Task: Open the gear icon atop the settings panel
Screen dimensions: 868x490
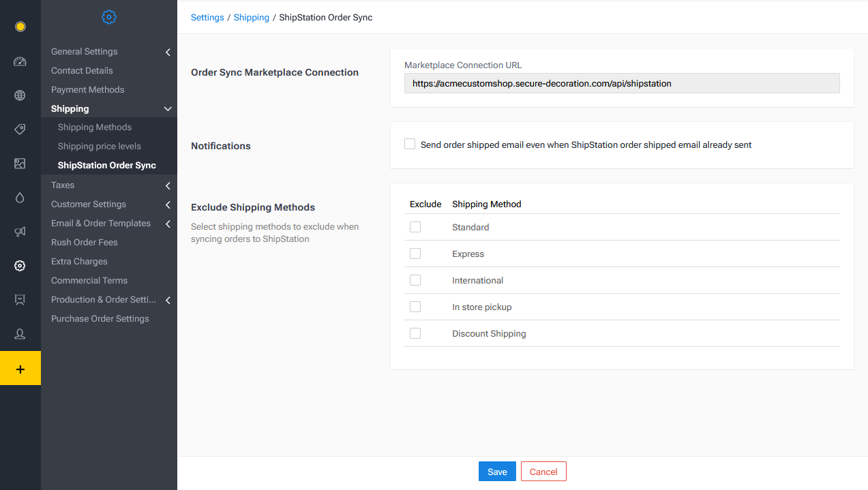Action: (109, 17)
